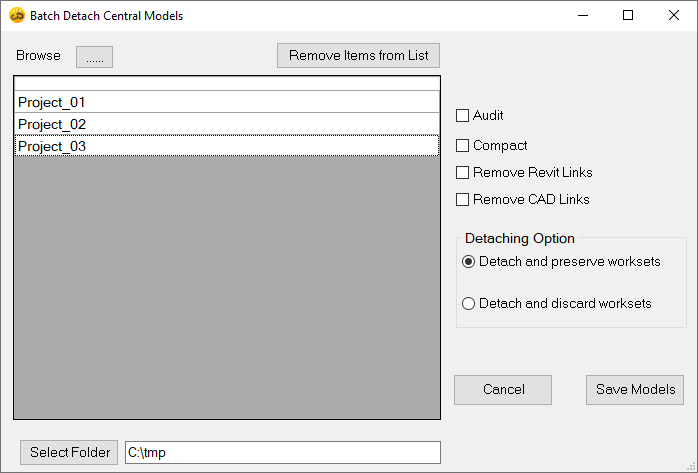Select Project_02 in the list
698x473 pixels.
pos(227,124)
